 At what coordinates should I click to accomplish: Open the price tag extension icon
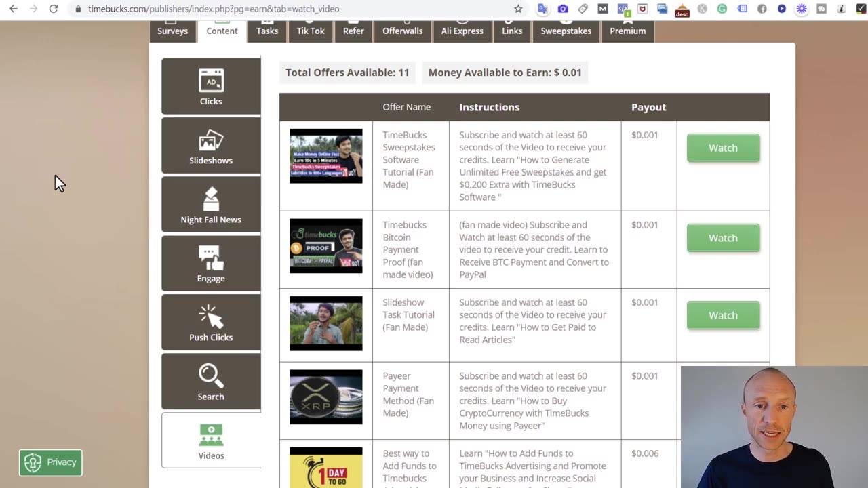pyautogui.click(x=583, y=9)
